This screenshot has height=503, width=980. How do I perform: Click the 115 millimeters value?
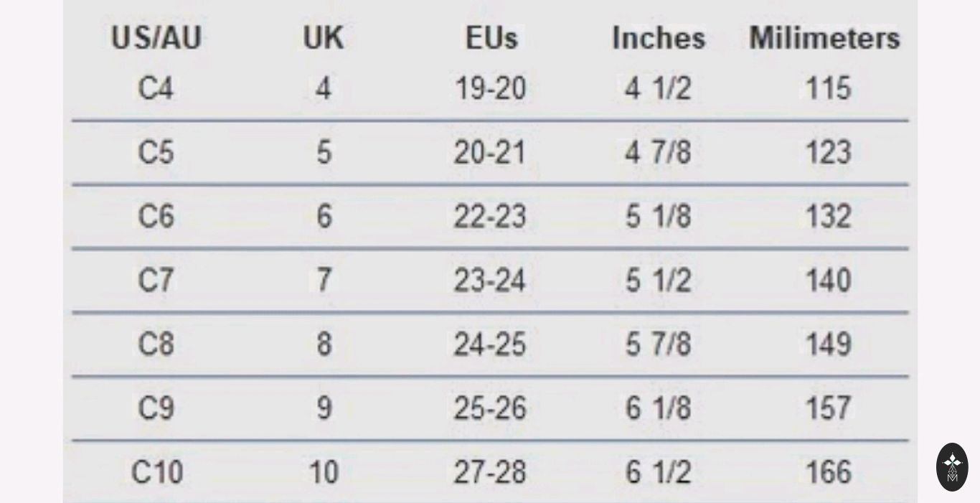(x=828, y=89)
